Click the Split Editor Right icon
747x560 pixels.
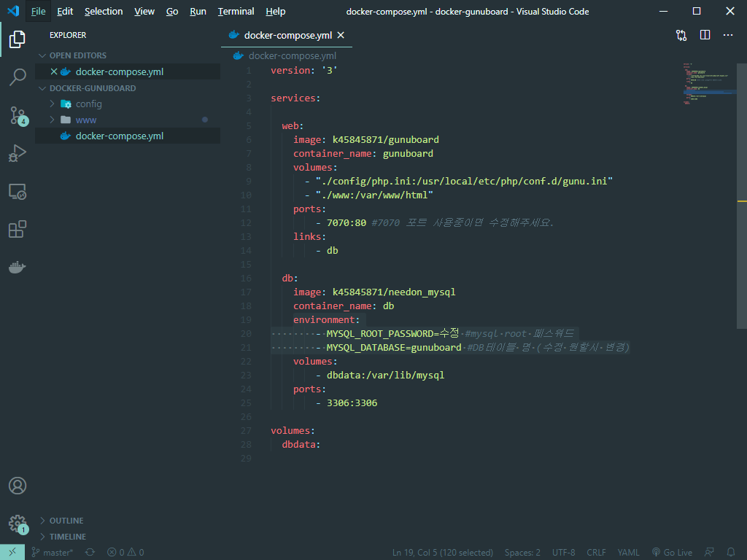click(x=705, y=35)
